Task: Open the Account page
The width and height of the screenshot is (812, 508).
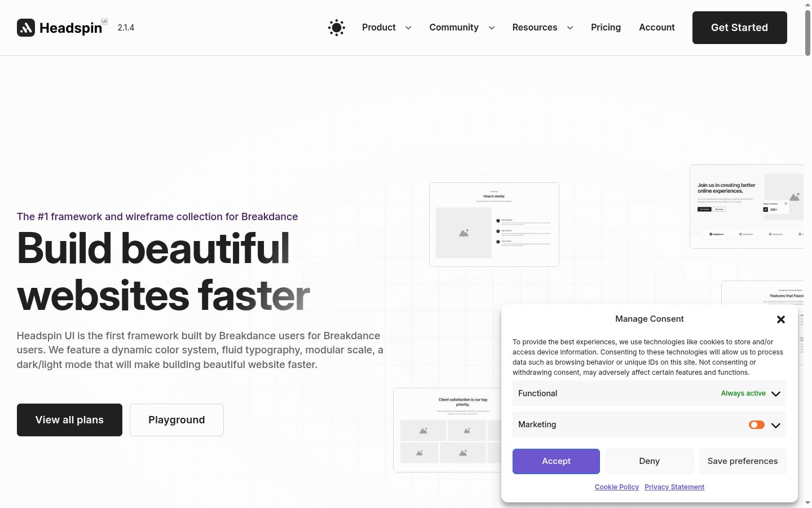Action: point(657,28)
